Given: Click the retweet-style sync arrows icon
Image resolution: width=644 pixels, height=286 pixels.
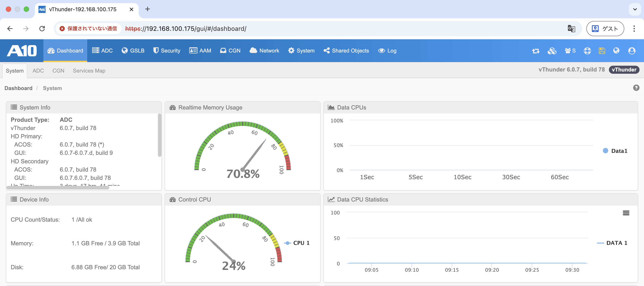Looking at the screenshot, I should 536,51.
